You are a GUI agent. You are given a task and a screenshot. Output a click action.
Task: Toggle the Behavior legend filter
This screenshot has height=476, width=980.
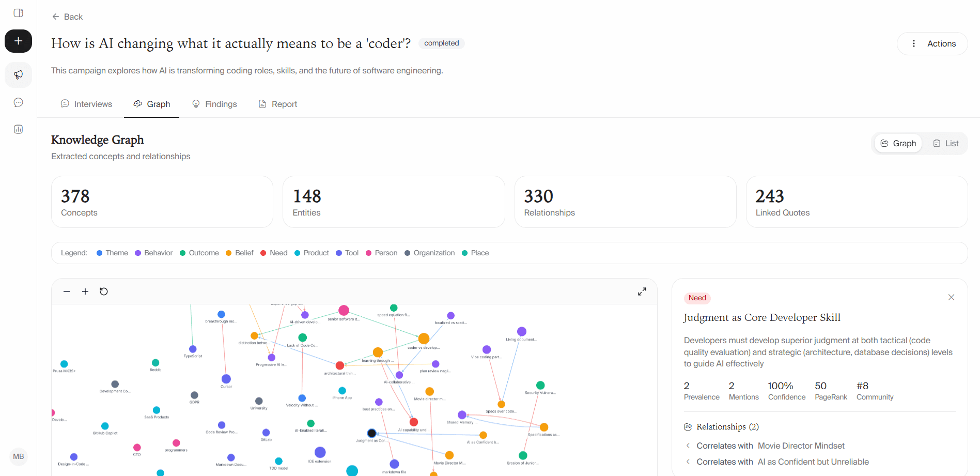(153, 253)
